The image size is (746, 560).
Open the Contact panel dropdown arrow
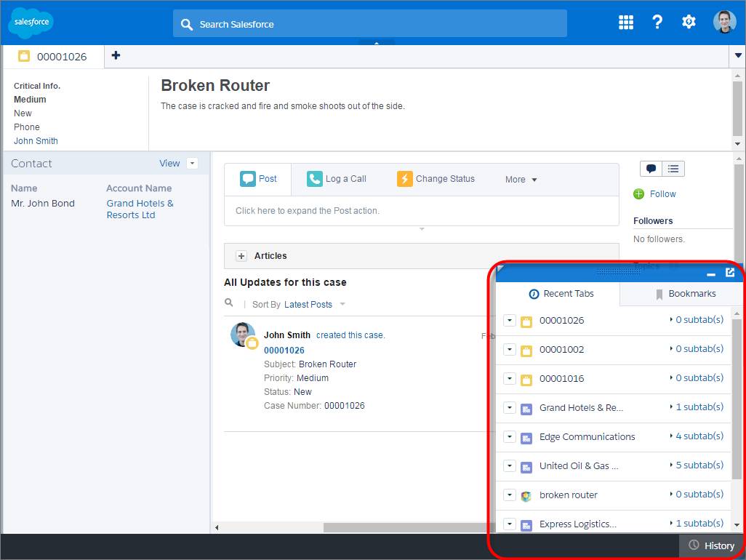pyautogui.click(x=192, y=163)
